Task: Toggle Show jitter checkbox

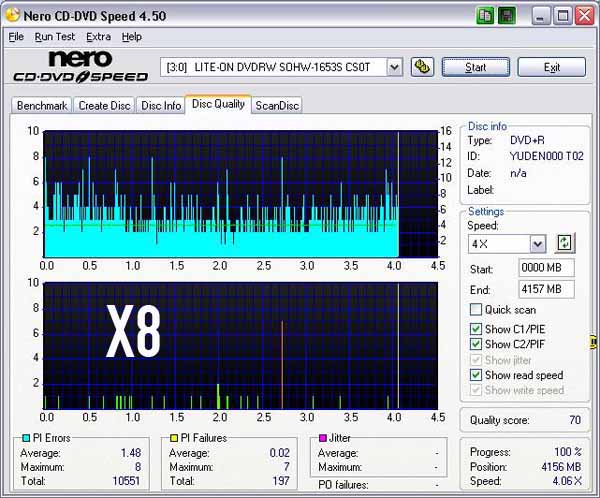Action: [x=476, y=360]
